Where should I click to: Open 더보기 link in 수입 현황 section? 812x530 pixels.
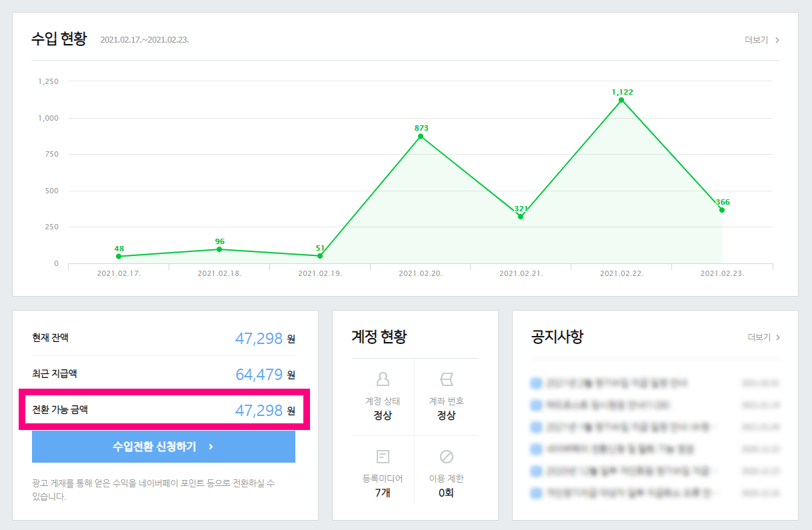[x=762, y=40]
